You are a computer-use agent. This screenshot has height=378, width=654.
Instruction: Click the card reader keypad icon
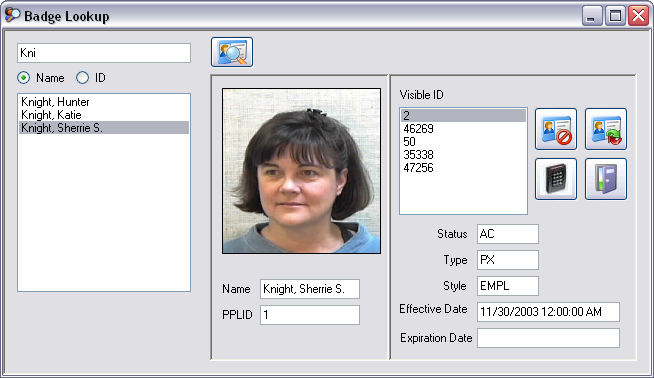556,179
